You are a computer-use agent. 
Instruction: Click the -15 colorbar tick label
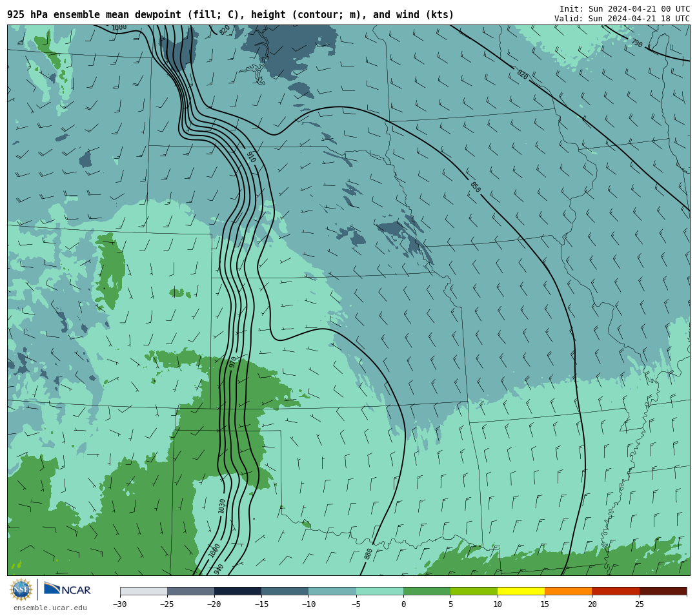tap(261, 604)
